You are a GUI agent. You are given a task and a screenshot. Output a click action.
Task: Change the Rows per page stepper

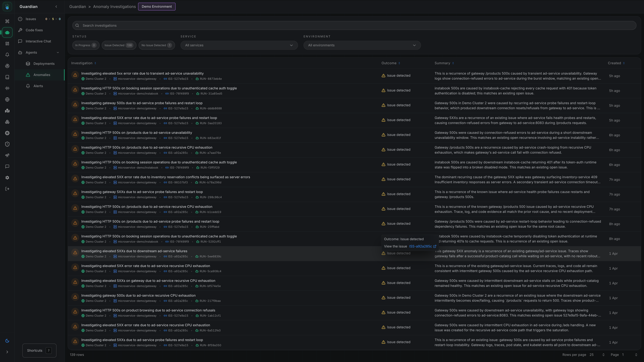click(x=603, y=355)
